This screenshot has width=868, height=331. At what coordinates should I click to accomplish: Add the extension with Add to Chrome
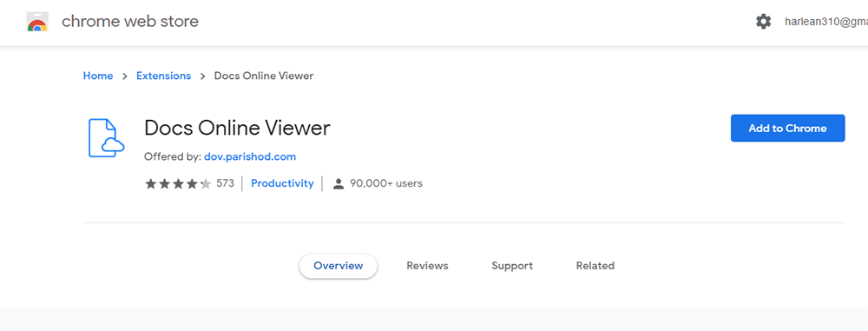tap(788, 128)
